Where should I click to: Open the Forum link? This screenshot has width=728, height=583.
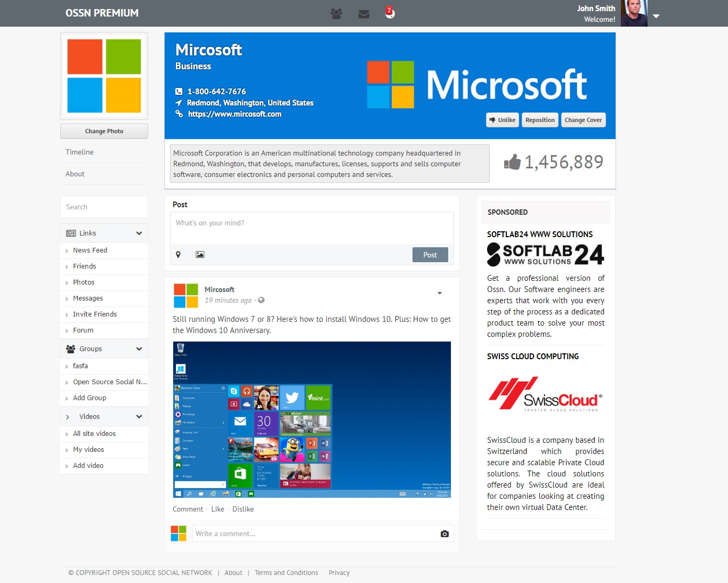coord(83,330)
